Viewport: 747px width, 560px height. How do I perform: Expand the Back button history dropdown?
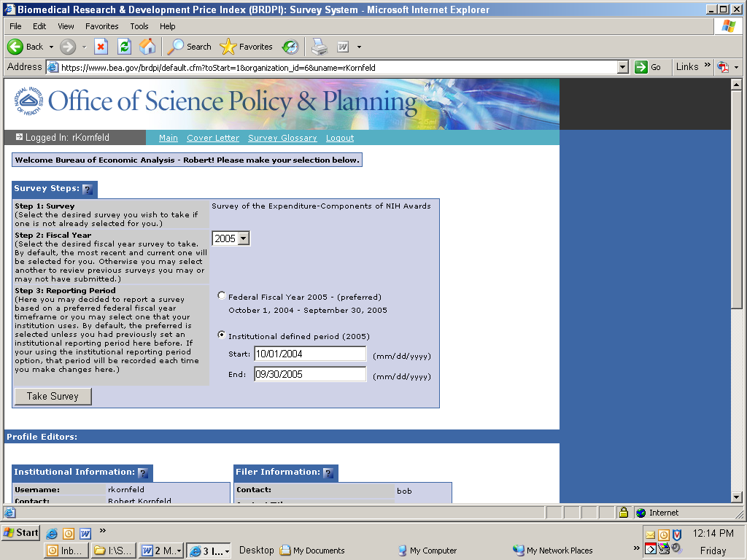click(x=51, y=47)
